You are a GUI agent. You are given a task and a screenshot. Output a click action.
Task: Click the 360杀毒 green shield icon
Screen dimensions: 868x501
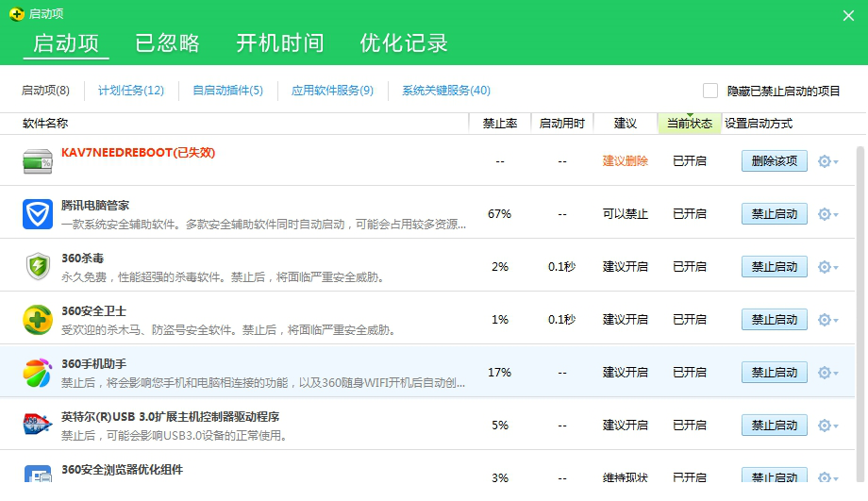[38, 267]
